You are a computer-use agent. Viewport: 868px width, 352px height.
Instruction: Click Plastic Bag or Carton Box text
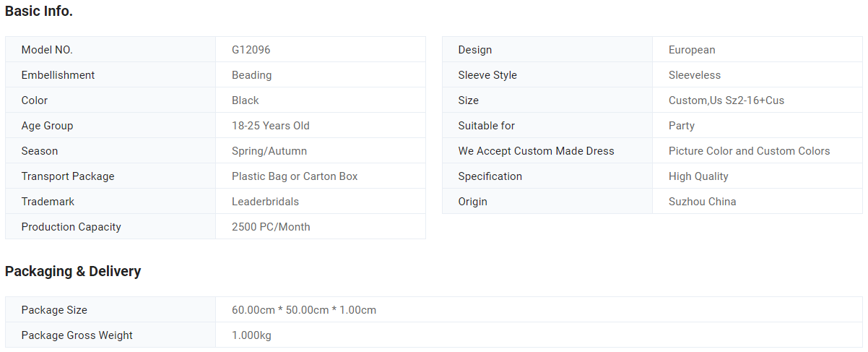click(x=295, y=176)
